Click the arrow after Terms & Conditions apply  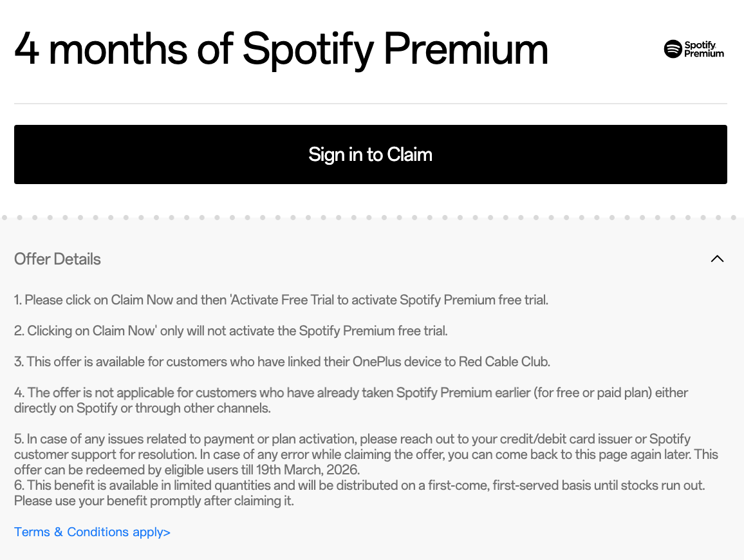[166, 532]
